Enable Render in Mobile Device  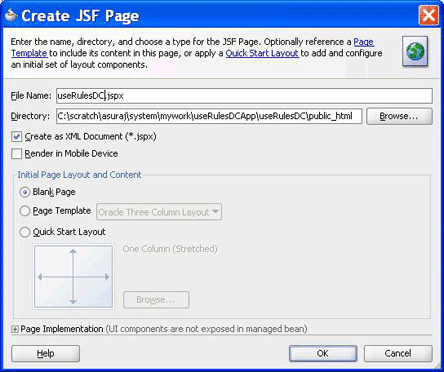click(17, 154)
